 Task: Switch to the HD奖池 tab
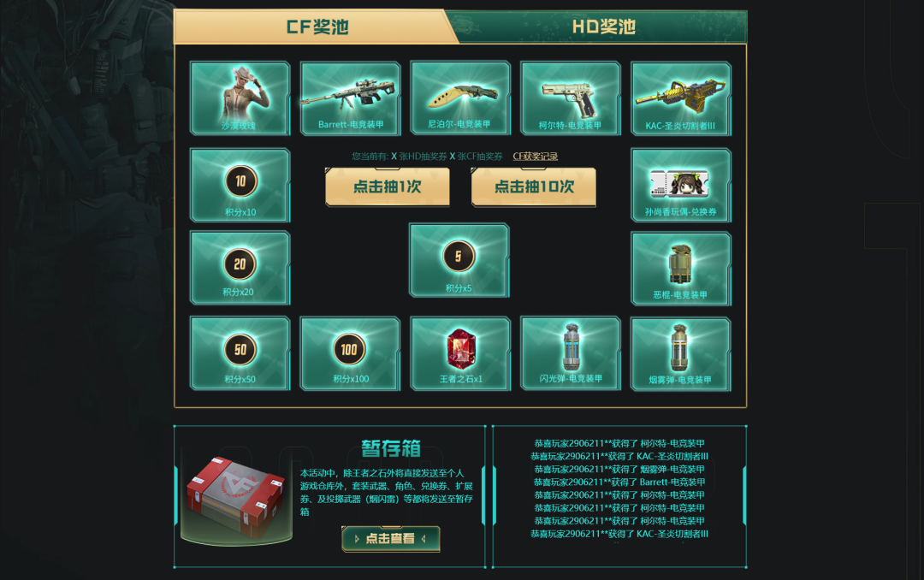pos(603,27)
